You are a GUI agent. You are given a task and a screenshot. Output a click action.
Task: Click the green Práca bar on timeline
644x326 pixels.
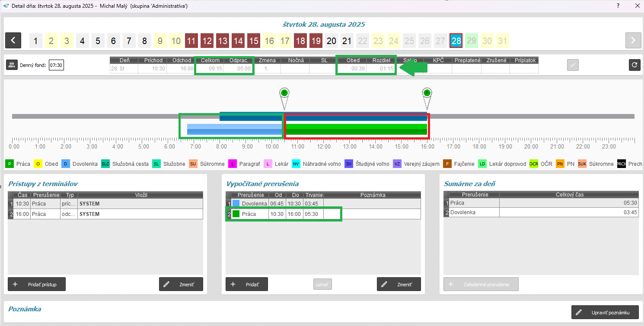click(356, 129)
